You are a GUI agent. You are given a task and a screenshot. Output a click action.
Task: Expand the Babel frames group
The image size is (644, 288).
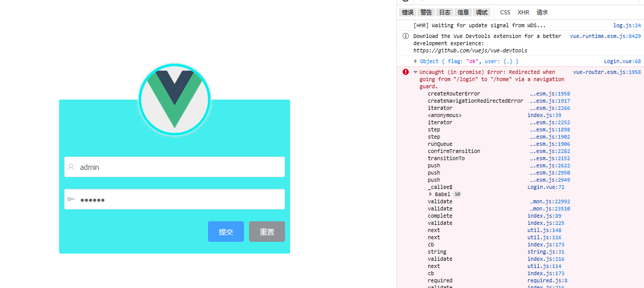(431, 194)
